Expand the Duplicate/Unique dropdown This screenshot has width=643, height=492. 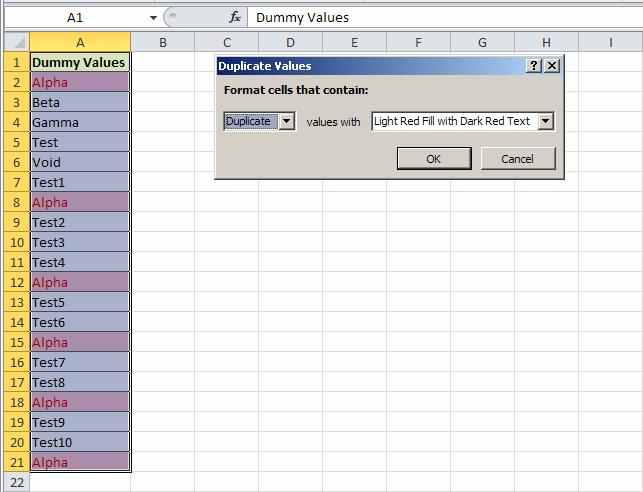[x=287, y=121]
